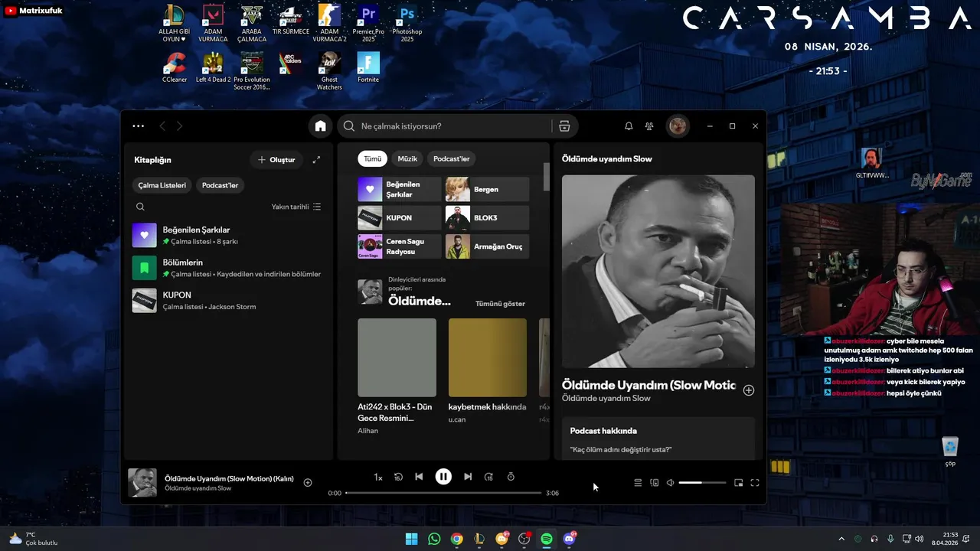Click 'Podcast hakkında' section card
This screenshot has height=551, width=980.
pyautogui.click(x=658, y=439)
